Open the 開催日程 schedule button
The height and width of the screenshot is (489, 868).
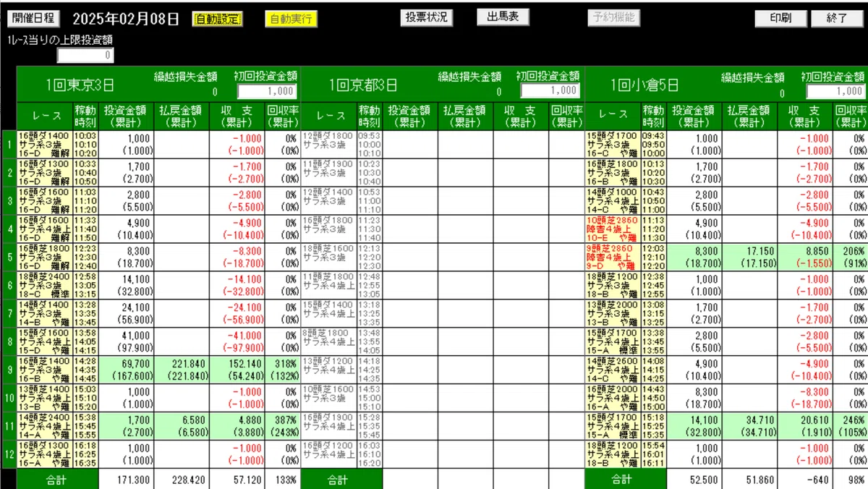point(33,18)
